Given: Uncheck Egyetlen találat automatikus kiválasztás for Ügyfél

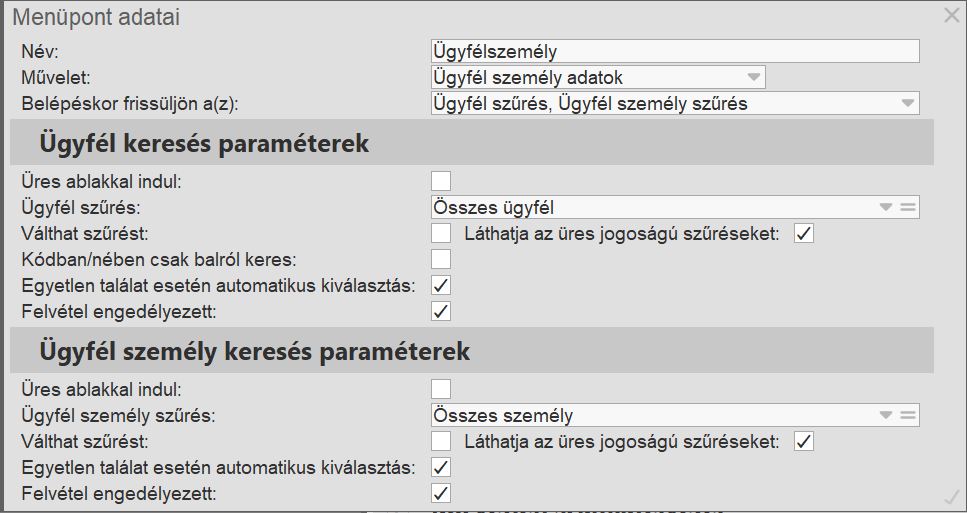Looking at the screenshot, I should [x=441, y=285].
